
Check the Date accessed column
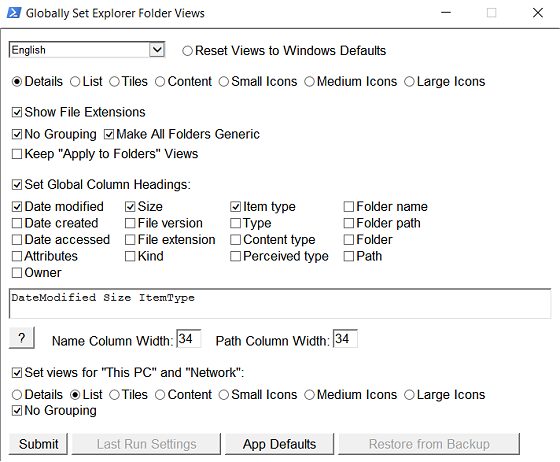point(17,240)
